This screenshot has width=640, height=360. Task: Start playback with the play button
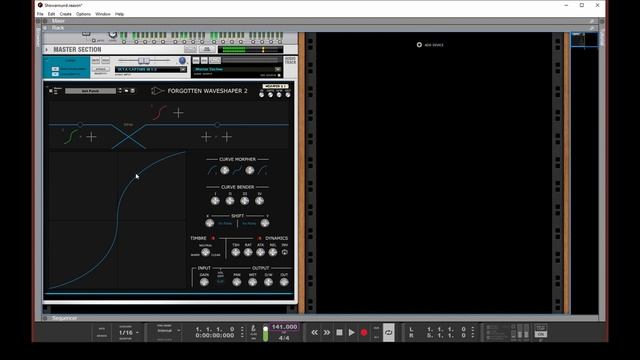(x=351, y=333)
